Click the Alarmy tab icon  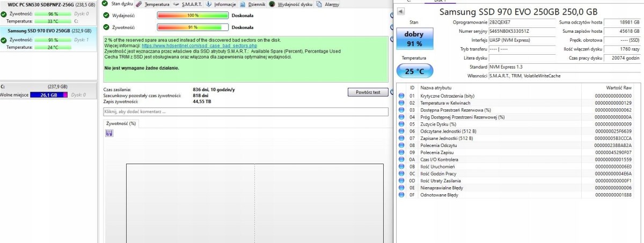coord(320,4)
